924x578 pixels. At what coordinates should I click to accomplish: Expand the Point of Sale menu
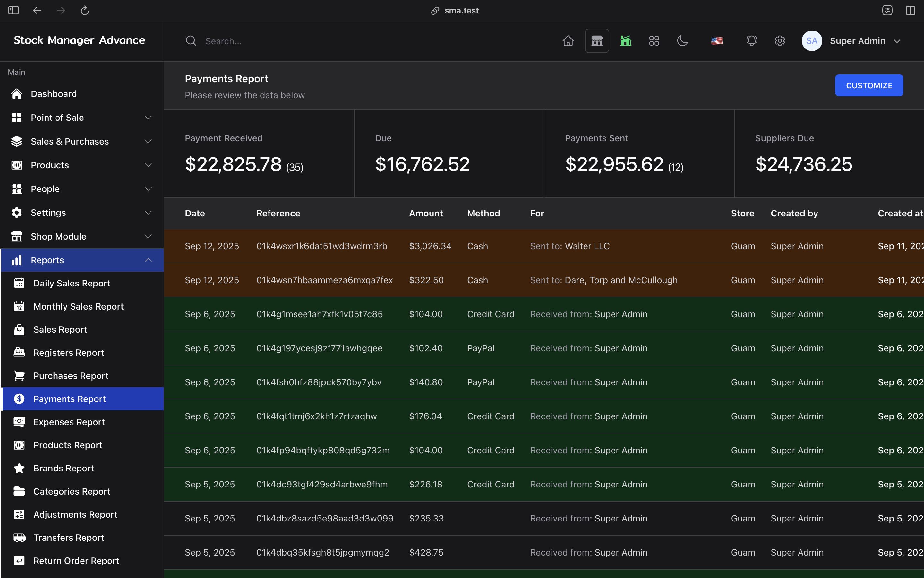(x=82, y=117)
